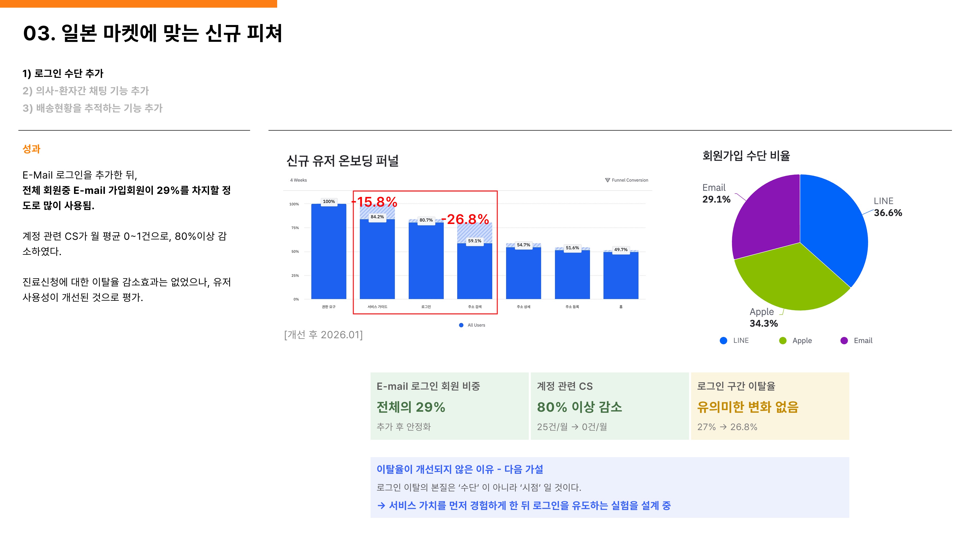Click '80% 이상 감소' text
980x551 pixels.
coord(579,407)
